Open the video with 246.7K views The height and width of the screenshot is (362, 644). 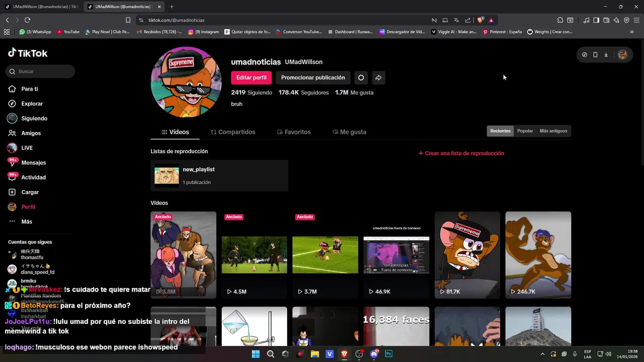[x=538, y=255]
